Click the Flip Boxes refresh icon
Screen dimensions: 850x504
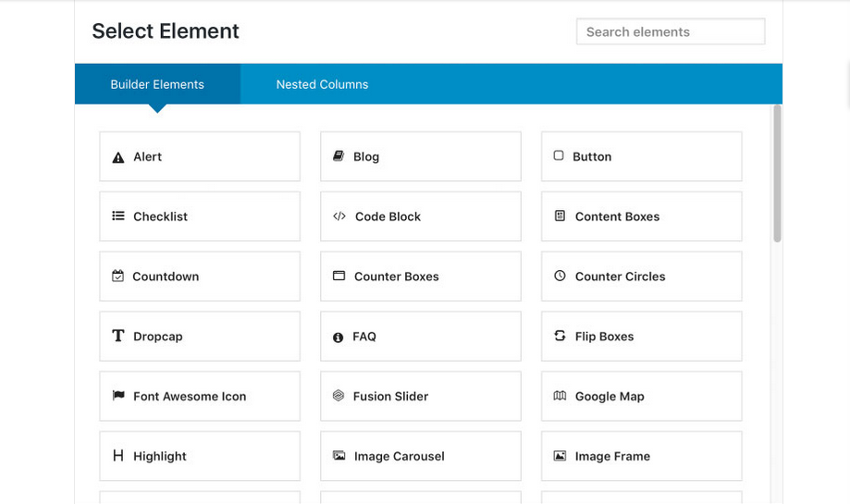pyautogui.click(x=560, y=336)
